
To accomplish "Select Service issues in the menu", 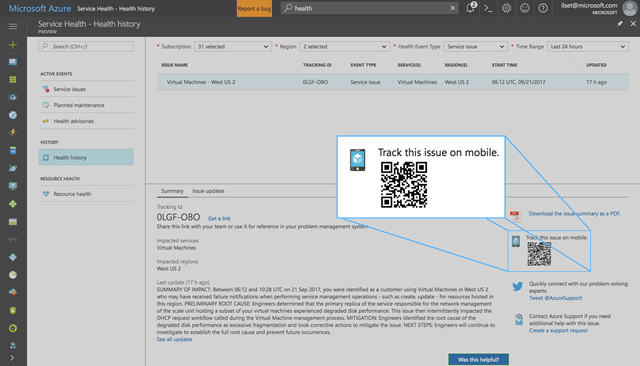I will tap(86, 89).
